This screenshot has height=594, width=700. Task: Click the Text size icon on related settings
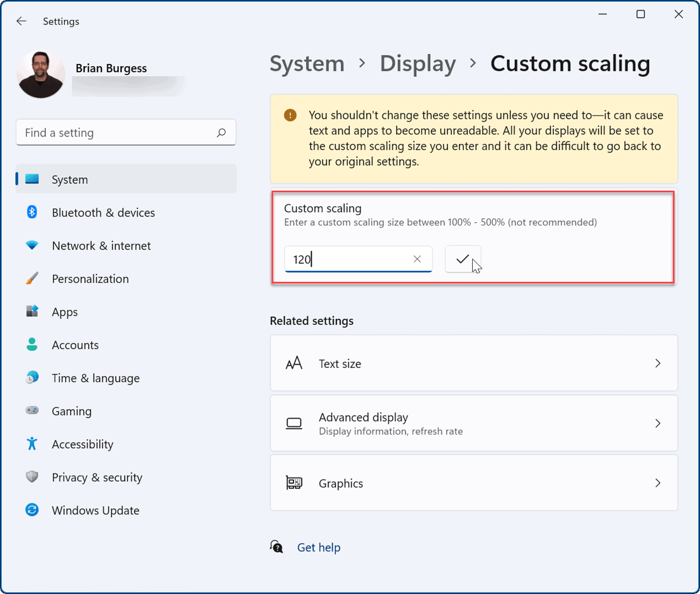pyautogui.click(x=294, y=363)
